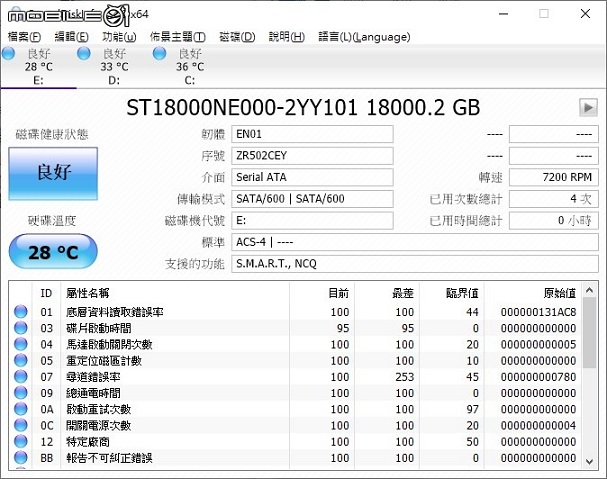Click the SMART list scrollbar thumb
607x479 pixels.
589,332
